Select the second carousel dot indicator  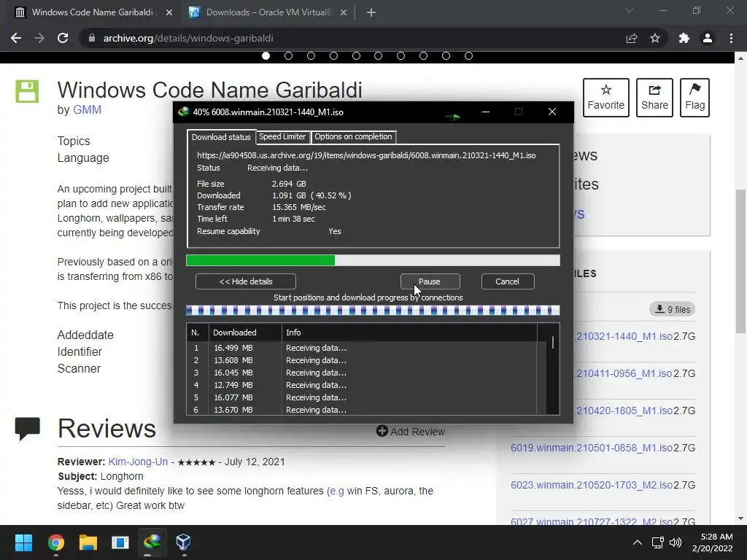coord(288,56)
